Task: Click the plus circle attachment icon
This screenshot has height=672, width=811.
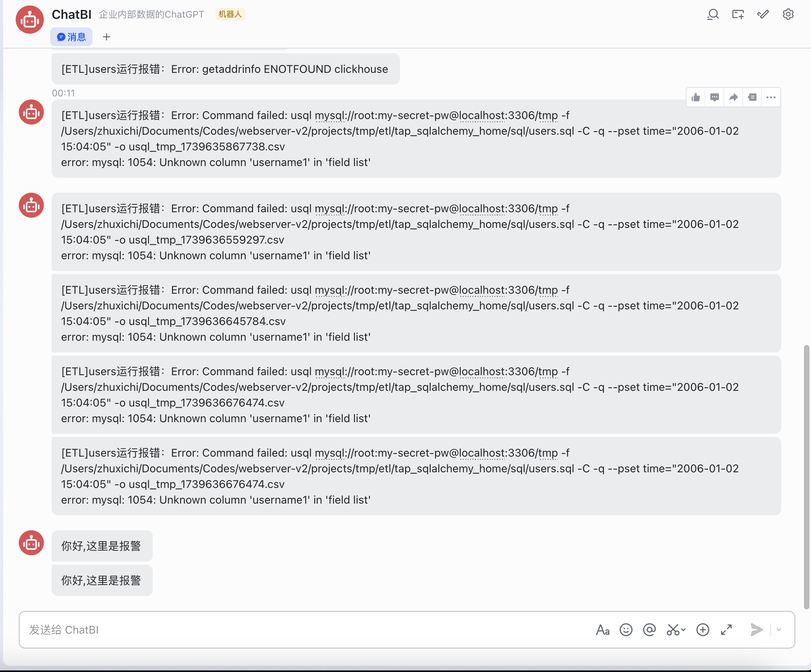Action: click(x=703, y=630)
